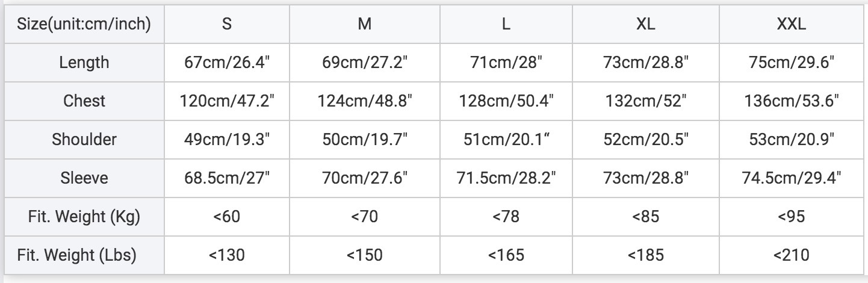This screenshot has width=868, height=283.
Task: Click the 67cm/26.4" length cell
Action: (227, 62)
